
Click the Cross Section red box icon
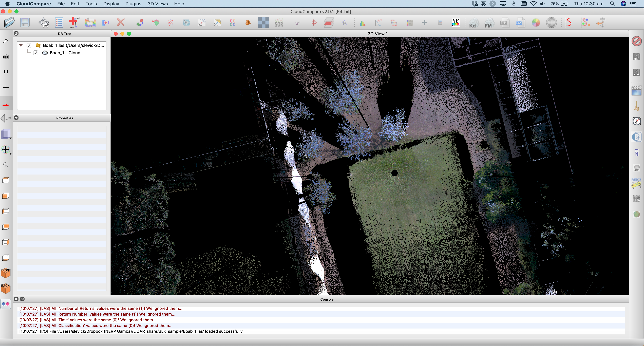pyautogui.click(x=329, y=23)
